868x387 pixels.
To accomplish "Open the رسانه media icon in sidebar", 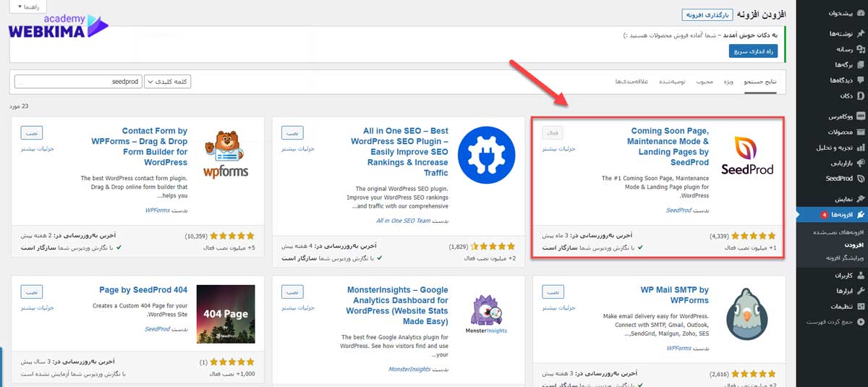I will pyautogui.click(x=860, y=49).
